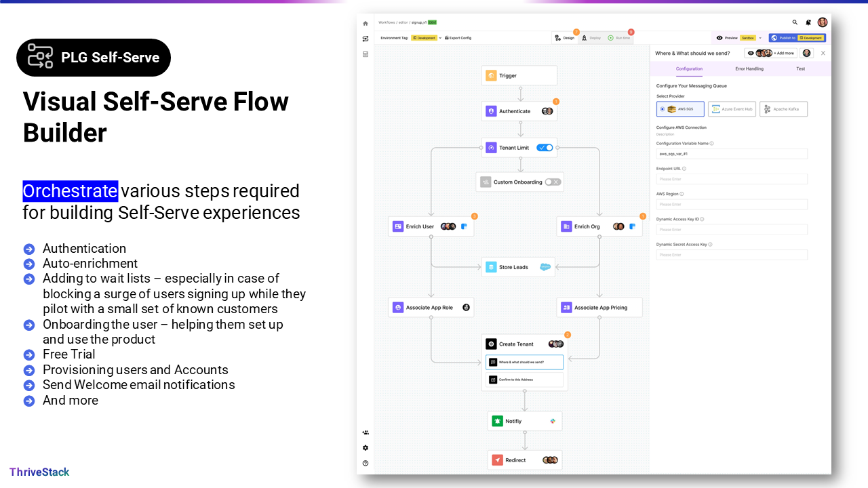
Task: Open the settings gear in the sidebar
Action: (x=366, y=448)
